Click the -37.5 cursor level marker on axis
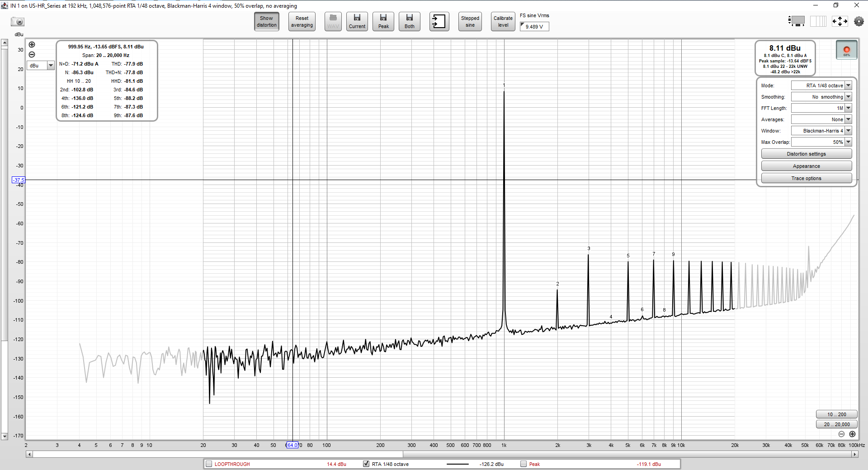Screen dimensions: 868x470 click(x=18, y=180)
